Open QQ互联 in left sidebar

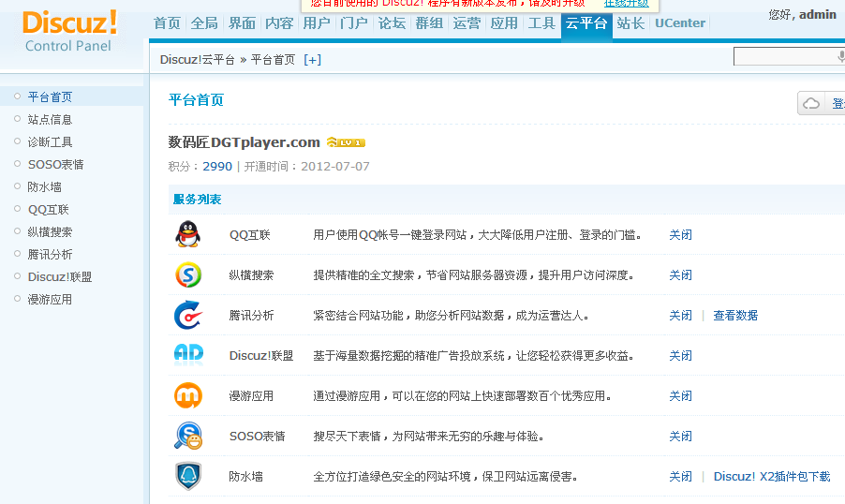[x=48, y=210]
